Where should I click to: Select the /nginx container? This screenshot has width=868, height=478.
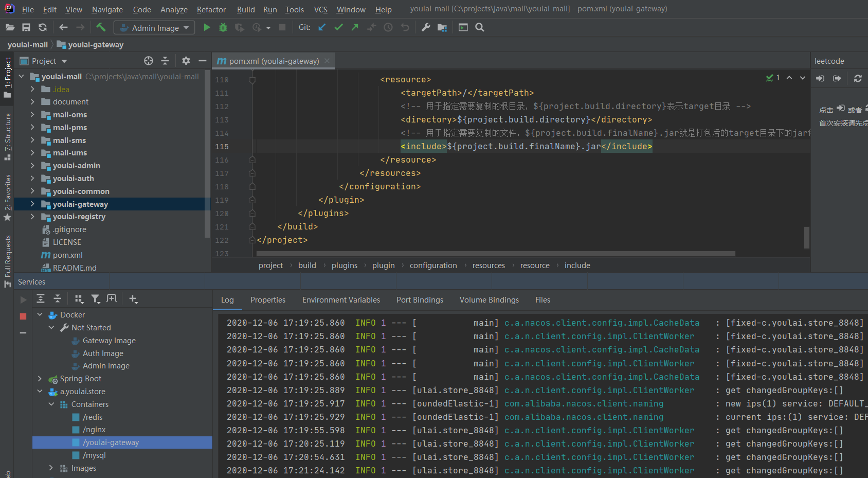pos(94,430)
